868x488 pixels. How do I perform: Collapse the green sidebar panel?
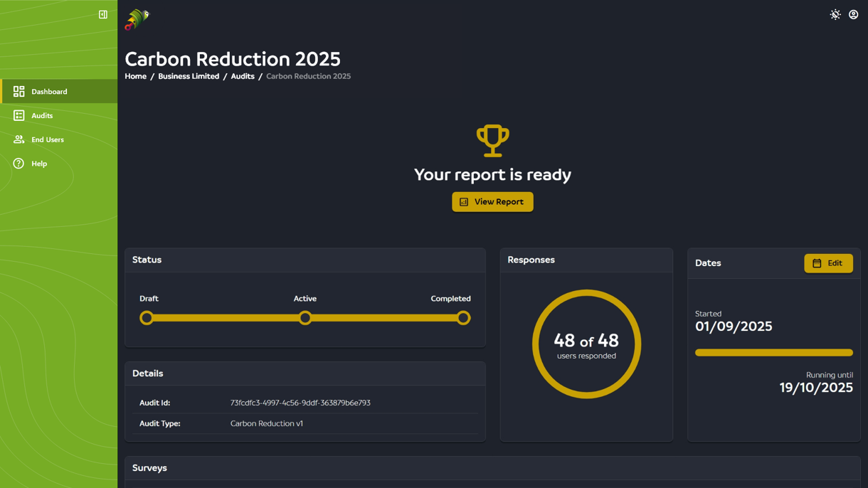point(102,14)
